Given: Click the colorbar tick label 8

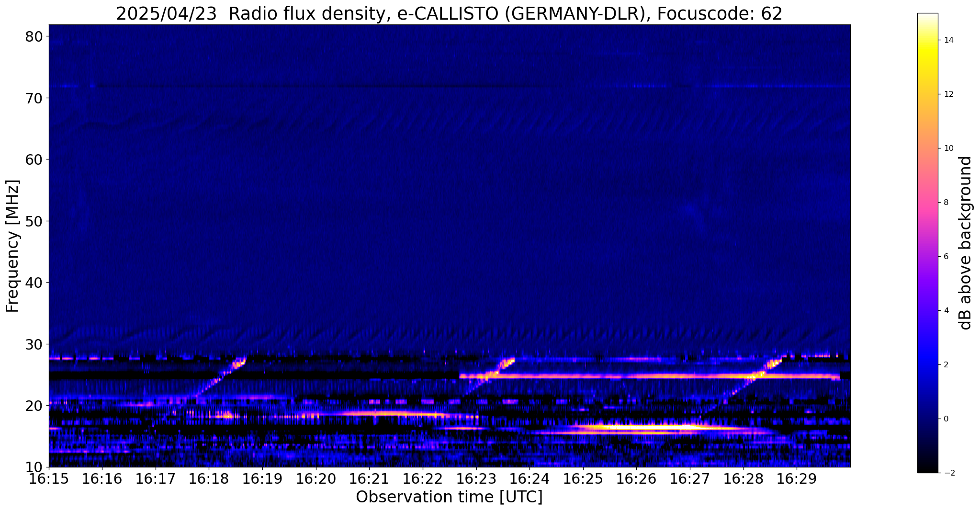Looking at the screenshot, I should pos(946,203).
